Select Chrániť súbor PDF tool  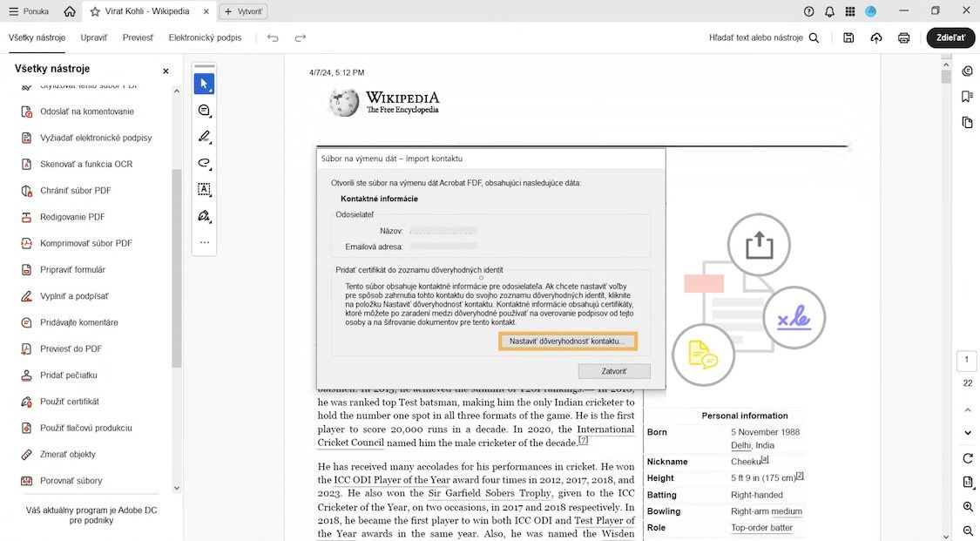[76, 190]
